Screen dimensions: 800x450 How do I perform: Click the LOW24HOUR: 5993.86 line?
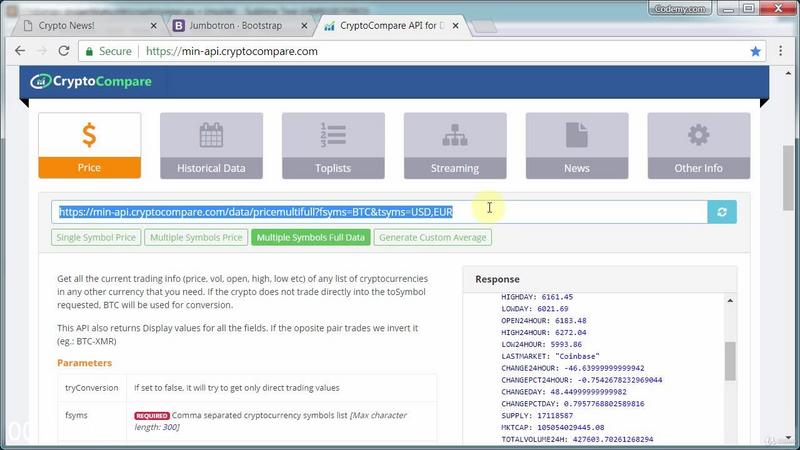(541, 344)
